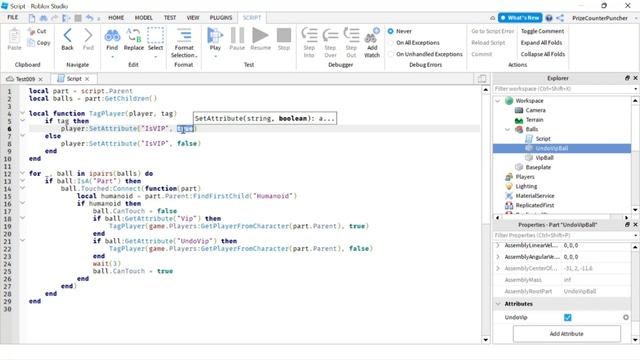Screen dimensions: 640x360
Task: Click the new file icon in quick toolbar
Action: click(x=32, y=18)
